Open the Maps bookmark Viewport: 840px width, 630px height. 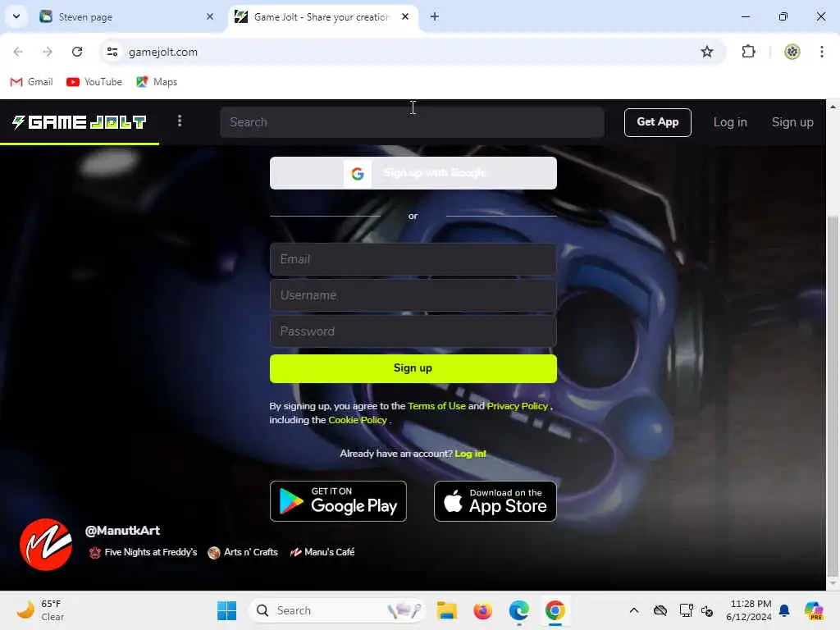click(157, 82)
